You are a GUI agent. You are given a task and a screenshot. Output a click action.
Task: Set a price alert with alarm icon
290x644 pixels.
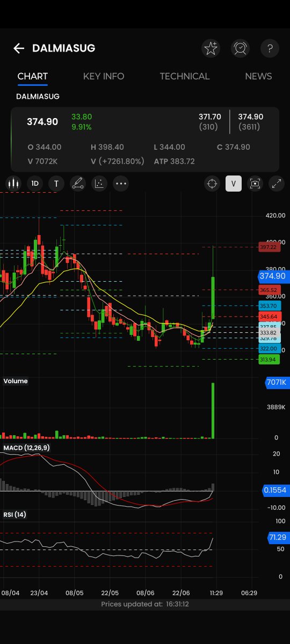point(240,48)
